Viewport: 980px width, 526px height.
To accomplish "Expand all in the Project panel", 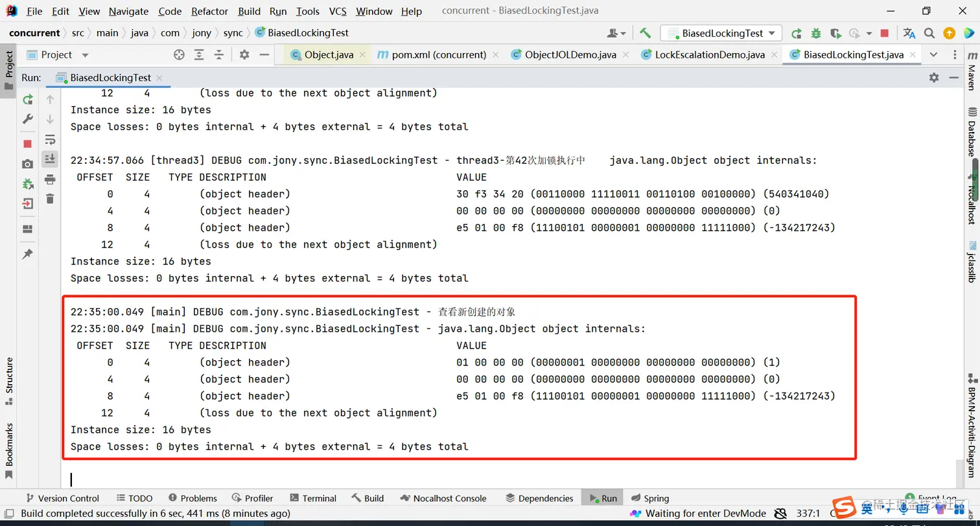I will point(200,55).
